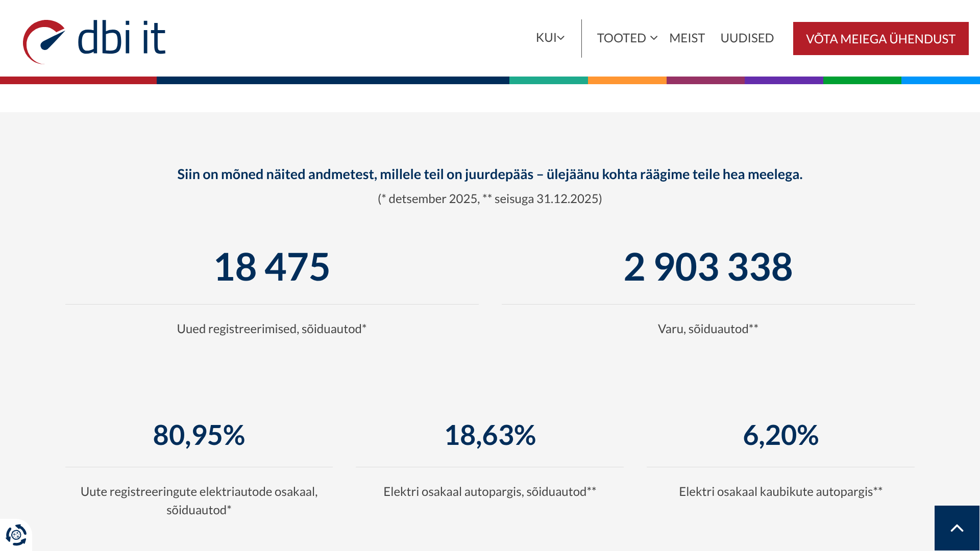Click the 18 475 registrations figure
This screenshot has width=980, height=551.
tap(272, 267)
